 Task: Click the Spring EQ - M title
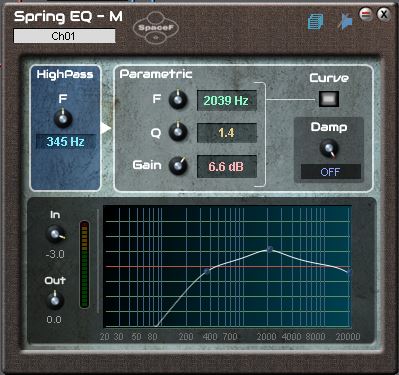click(x=68, y=17)
